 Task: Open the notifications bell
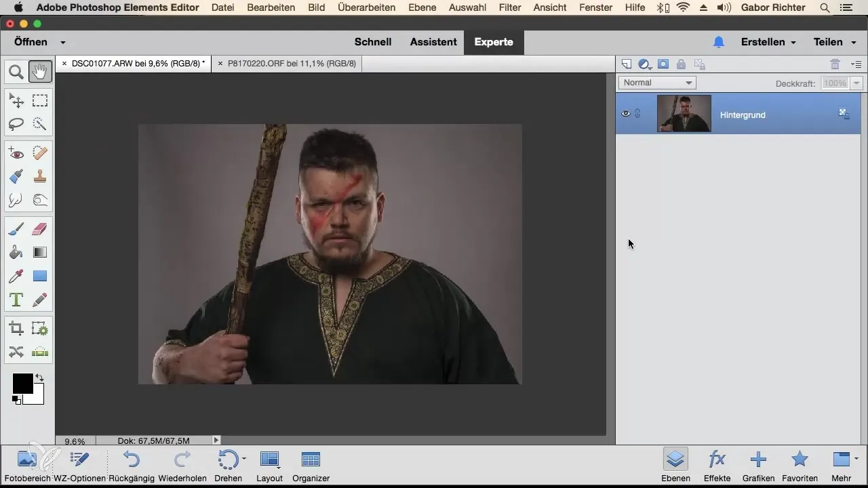pos(719,42)
